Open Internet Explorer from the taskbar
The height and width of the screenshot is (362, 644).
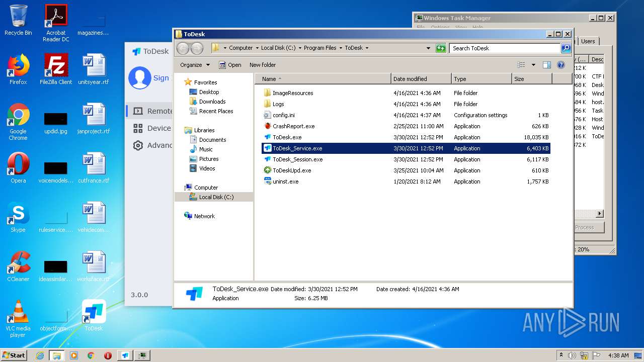[x=40, y=355]
